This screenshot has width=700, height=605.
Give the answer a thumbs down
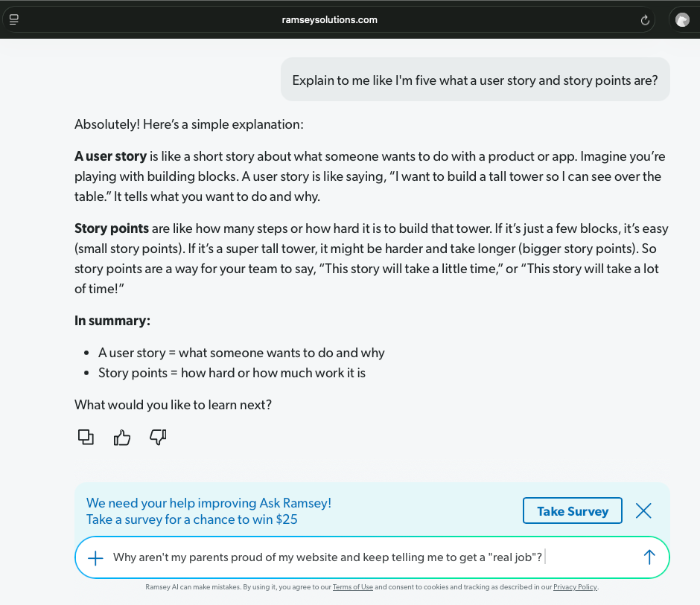[x=158, y=438]
